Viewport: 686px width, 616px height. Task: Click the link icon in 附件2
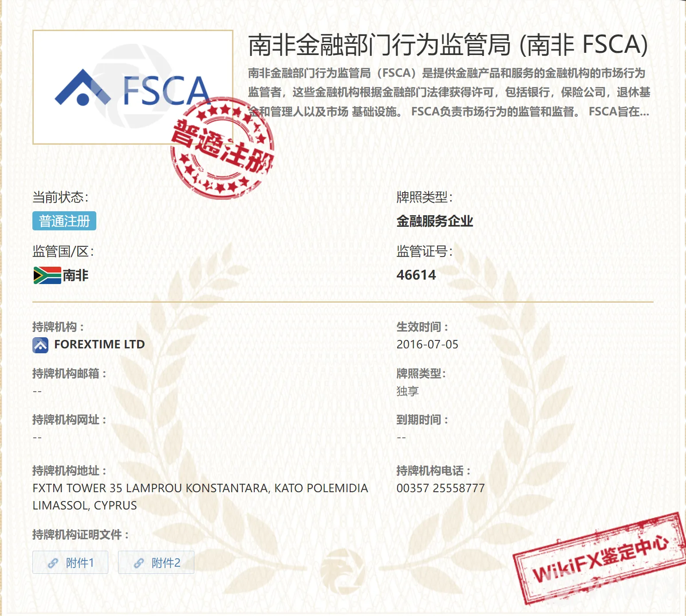pos(139,563)
